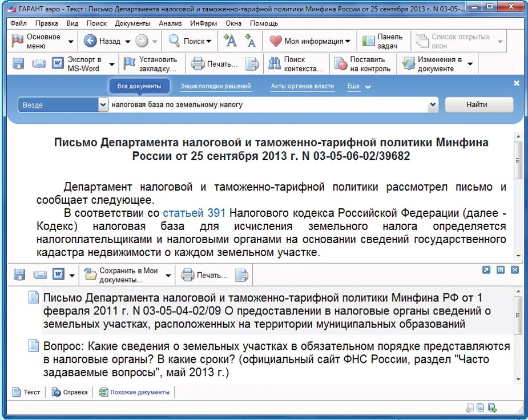Open the Правка menu
The height and width of the screenshot is (420, 528).
point(46,23)
